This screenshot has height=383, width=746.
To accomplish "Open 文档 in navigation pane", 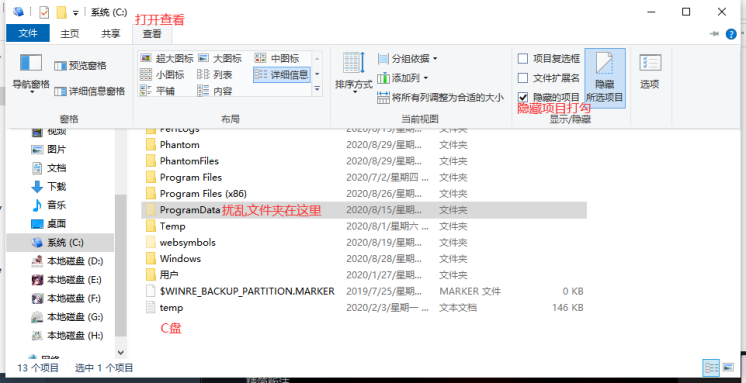I will pyautogui.click(x=49, y=168).
